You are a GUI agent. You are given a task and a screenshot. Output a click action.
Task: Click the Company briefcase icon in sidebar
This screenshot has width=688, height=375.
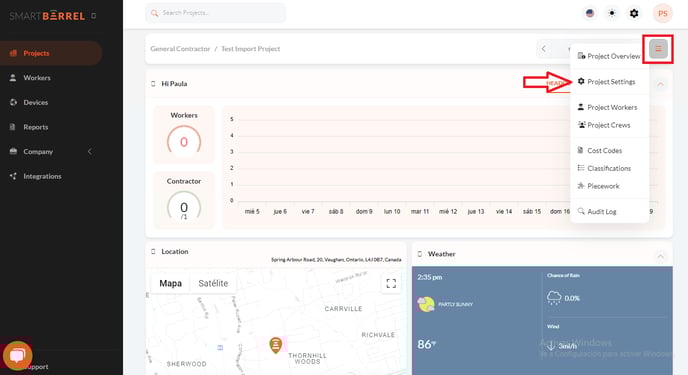pyautogui.click(x=13, y=151)
